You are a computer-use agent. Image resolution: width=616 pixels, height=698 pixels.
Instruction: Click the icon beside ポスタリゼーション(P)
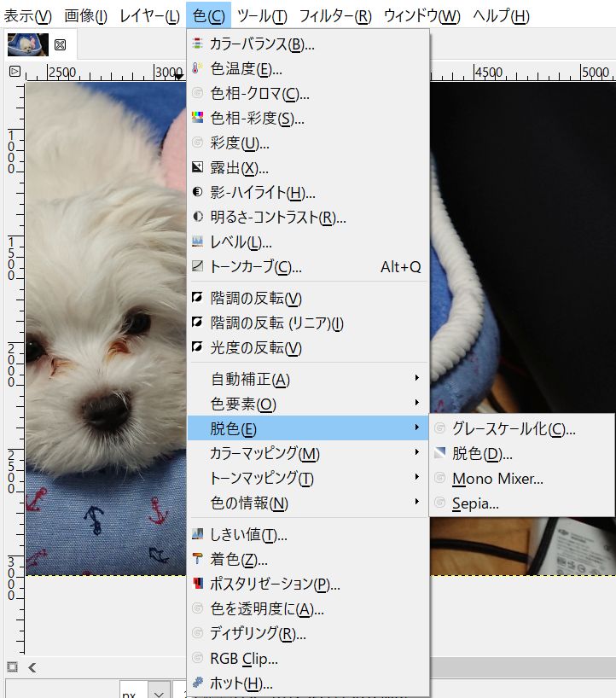(197, 583)
